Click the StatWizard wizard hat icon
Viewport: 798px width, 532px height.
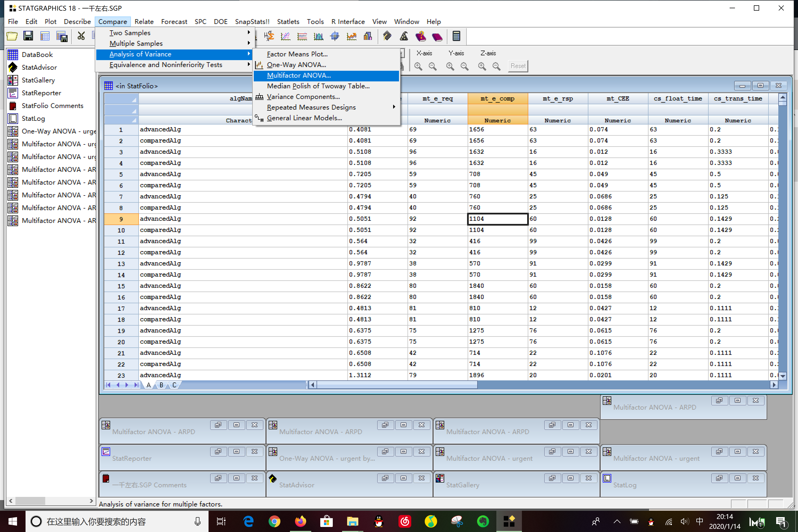[404, 36]
